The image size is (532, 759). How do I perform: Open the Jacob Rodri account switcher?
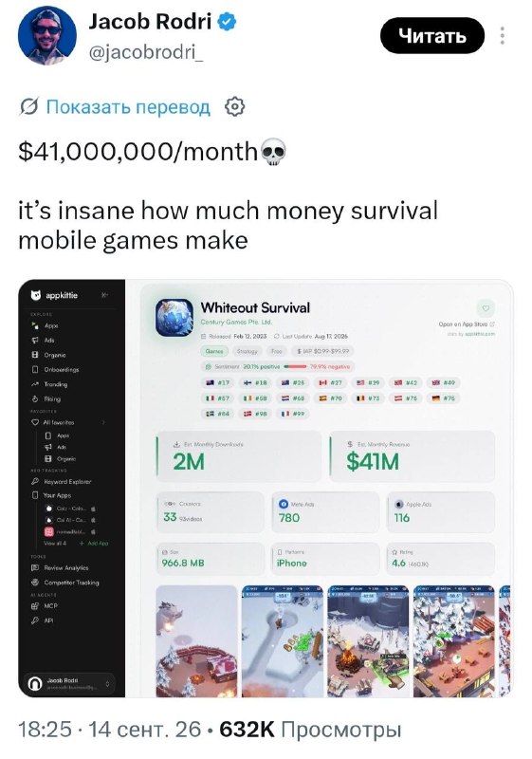pyautogui.click(x=71, y=683)
